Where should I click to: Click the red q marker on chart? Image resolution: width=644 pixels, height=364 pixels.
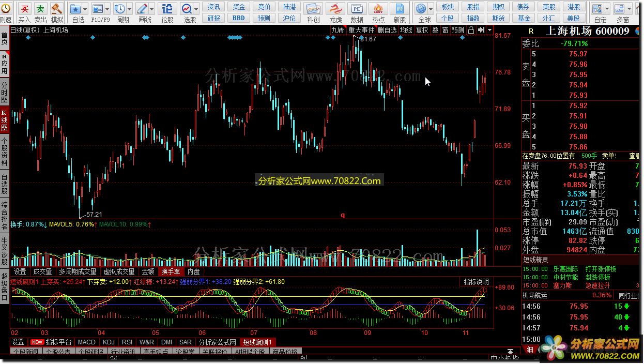point(342,215)
